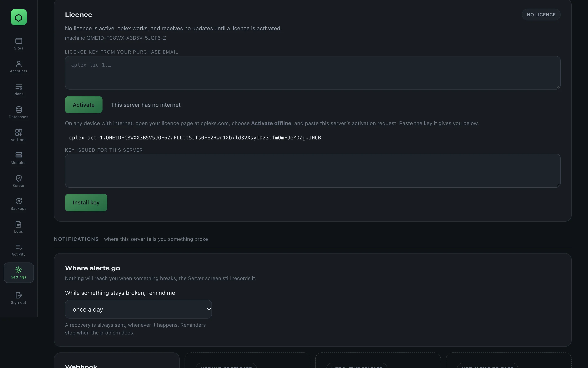Click the licence key textarea resize handle
588x368 pixels.
tap(558, 87)
